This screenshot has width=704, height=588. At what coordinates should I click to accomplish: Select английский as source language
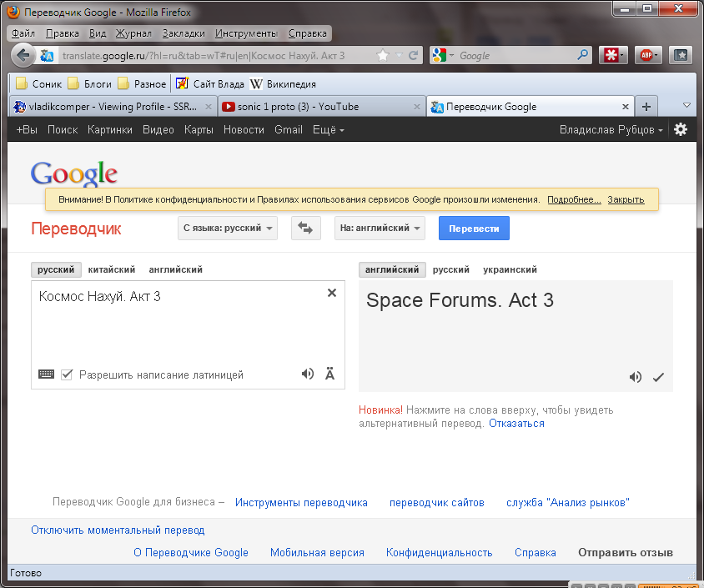coord(175,269)
